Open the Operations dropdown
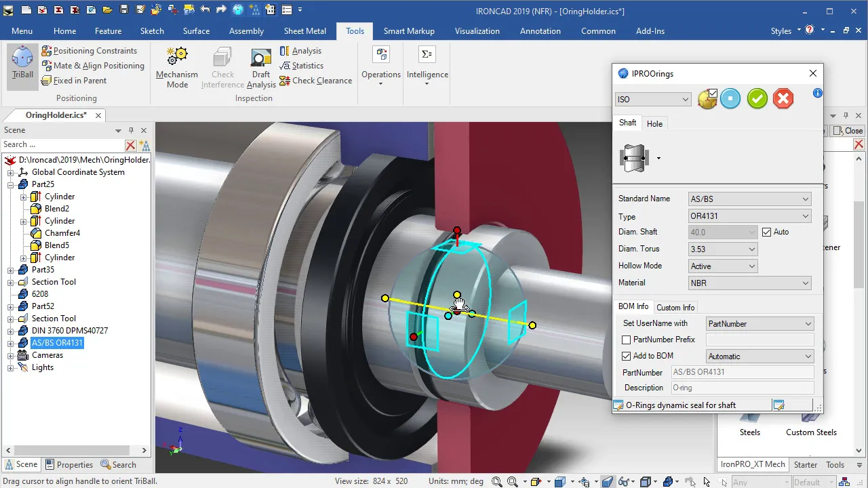868x488 pixels. [x=381, y=66]
